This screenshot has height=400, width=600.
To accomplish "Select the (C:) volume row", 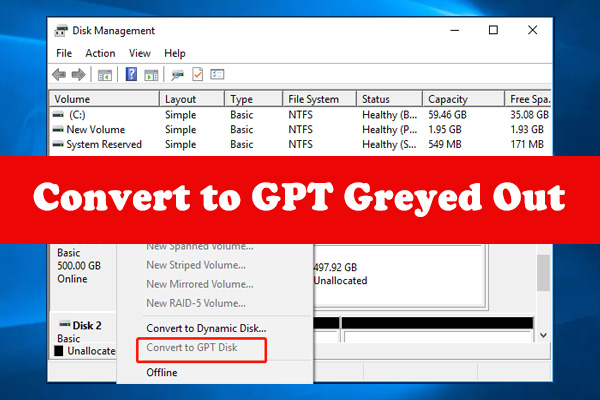I will (x=300, y=114).
